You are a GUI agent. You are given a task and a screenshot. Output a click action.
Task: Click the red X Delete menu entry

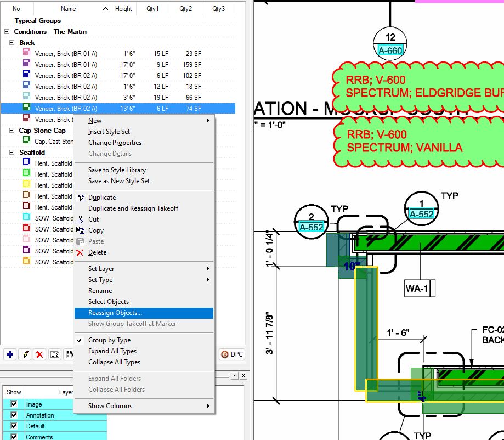point(97,252)
